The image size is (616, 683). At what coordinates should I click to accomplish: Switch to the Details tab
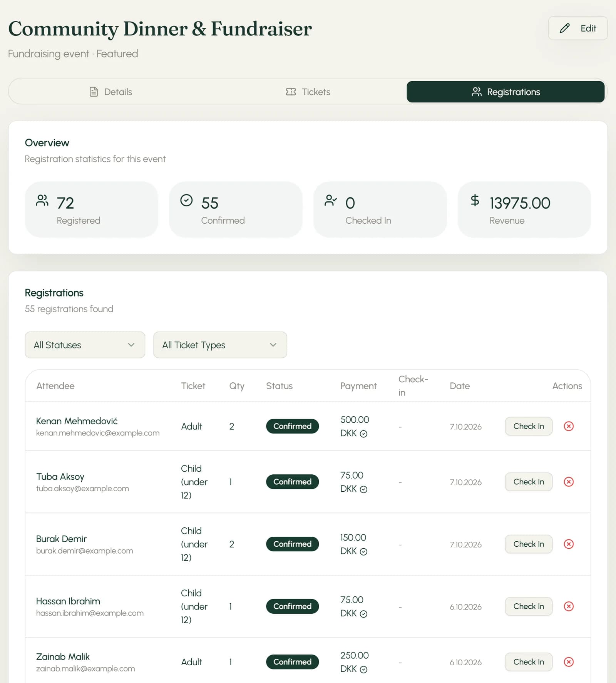[x=110, y=92]
